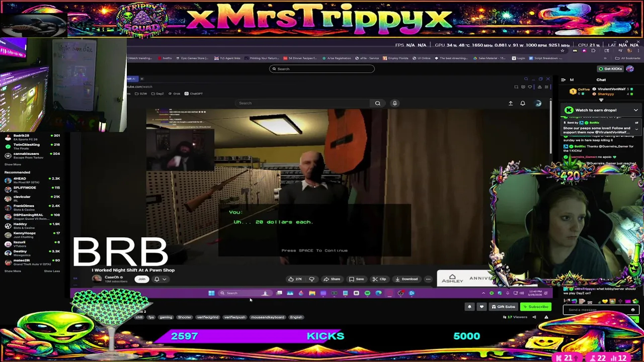
Task: Open more actions ellipsis under the video
Action: [428, 279]
